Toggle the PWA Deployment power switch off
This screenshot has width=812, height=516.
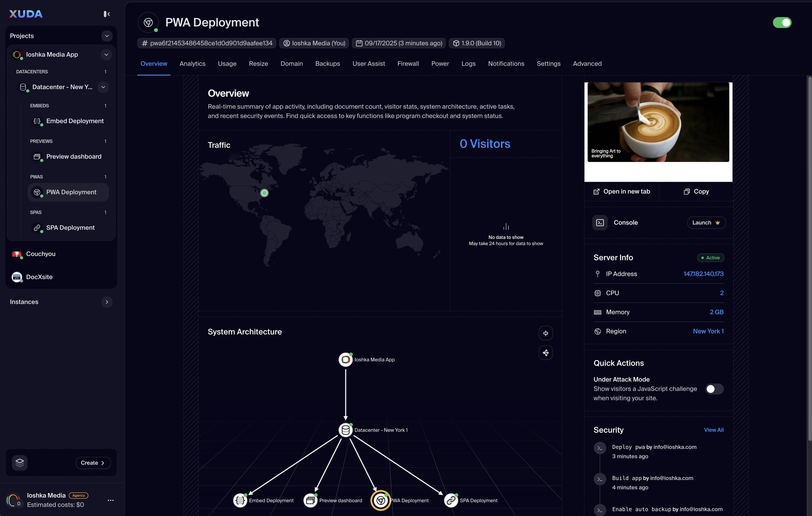(782, 23)
